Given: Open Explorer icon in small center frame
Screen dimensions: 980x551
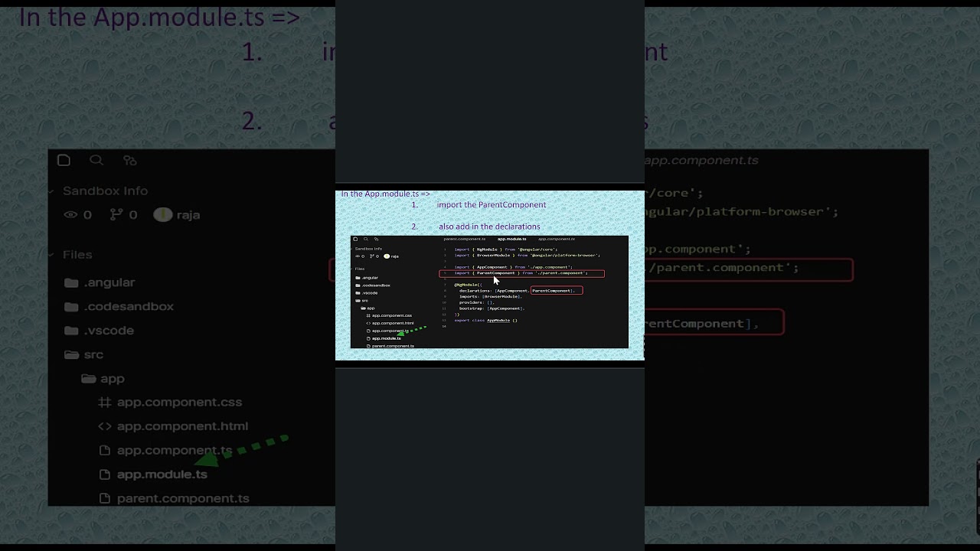Looking at the screenshot, I should point(355,239).
